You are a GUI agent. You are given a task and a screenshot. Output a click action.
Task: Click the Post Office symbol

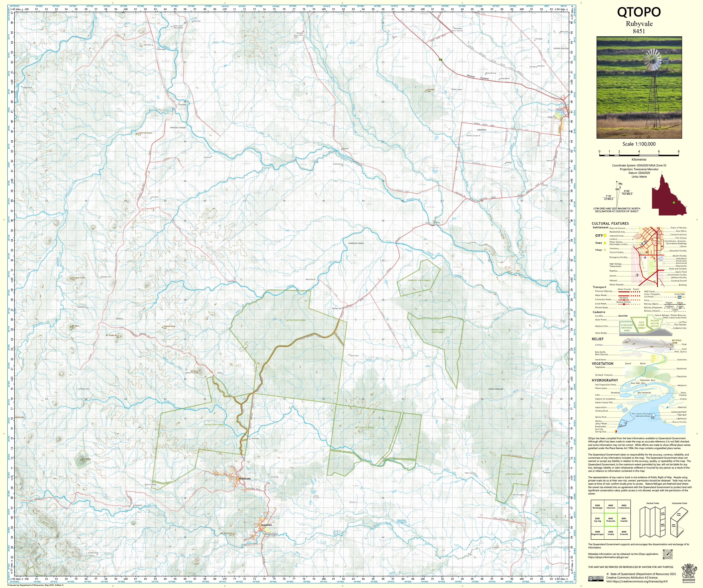pos(660,232)
